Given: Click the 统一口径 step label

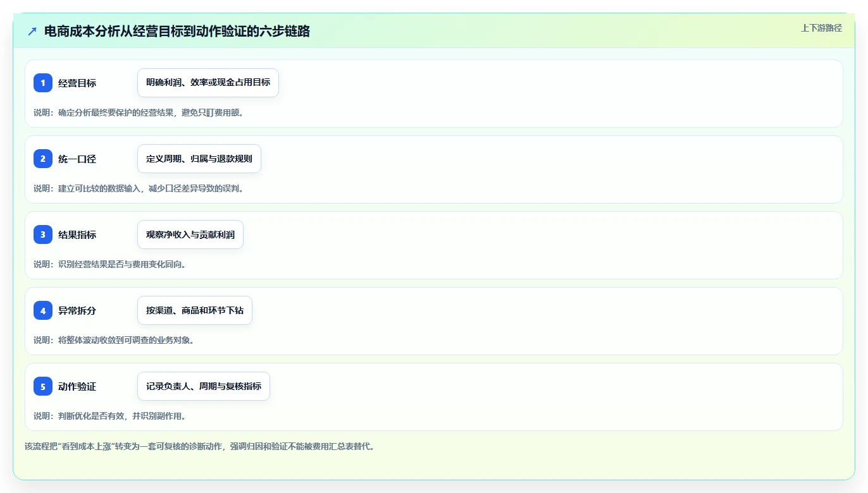Looking at the screenshot, I should (x=77, y=159).
